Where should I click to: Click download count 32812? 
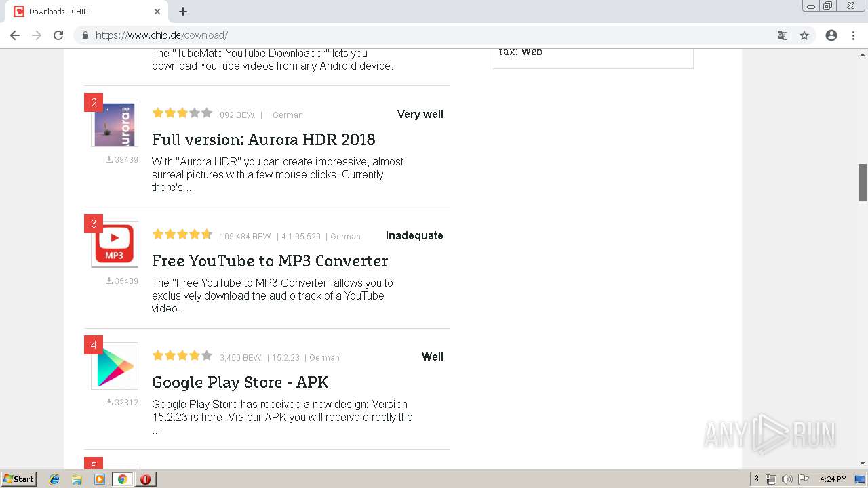click(x=122, y=403)
